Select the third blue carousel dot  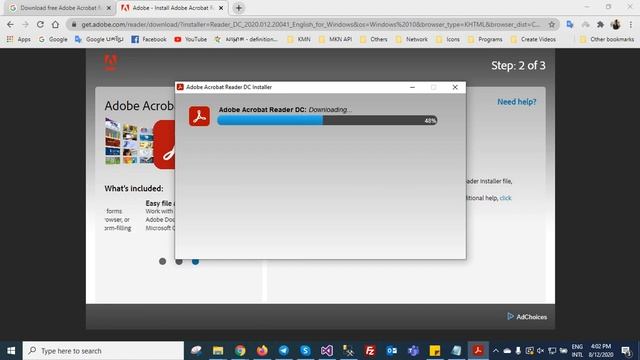coord(196,261)
